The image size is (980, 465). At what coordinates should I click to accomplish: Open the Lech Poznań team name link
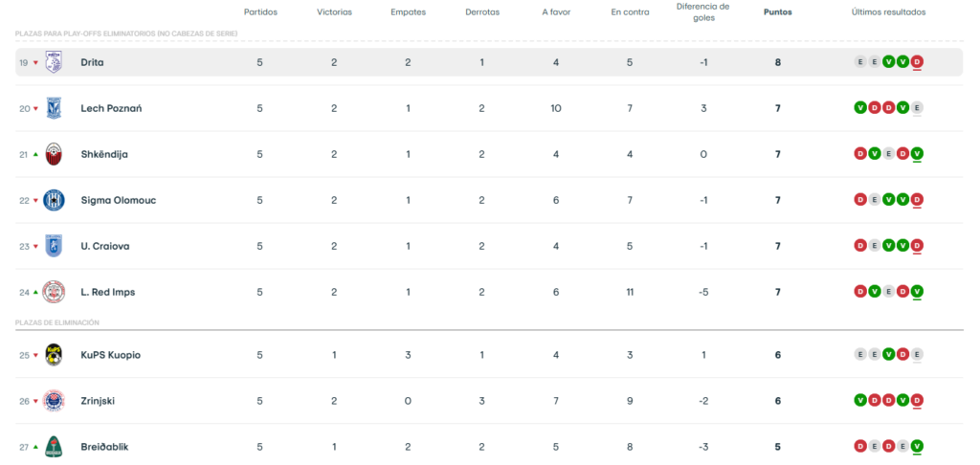pyautogui.click(x=111, y=108)
